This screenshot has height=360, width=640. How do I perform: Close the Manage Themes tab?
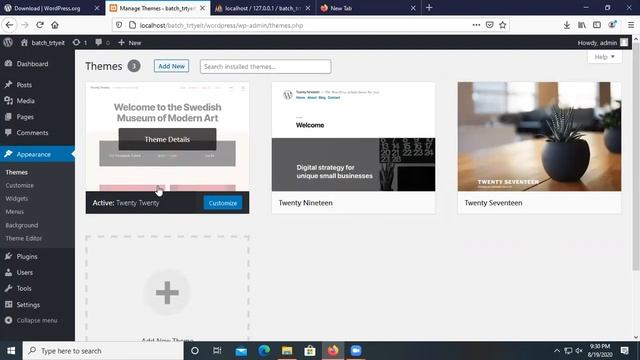tap(202, 8)
